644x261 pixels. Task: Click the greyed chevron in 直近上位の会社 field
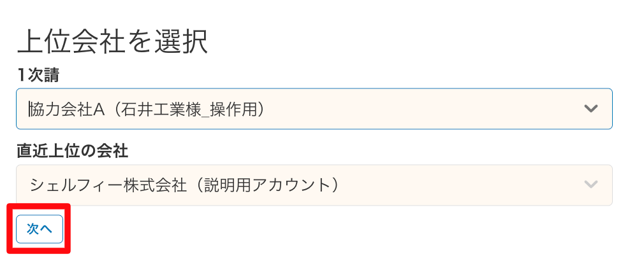click(591, 185)
